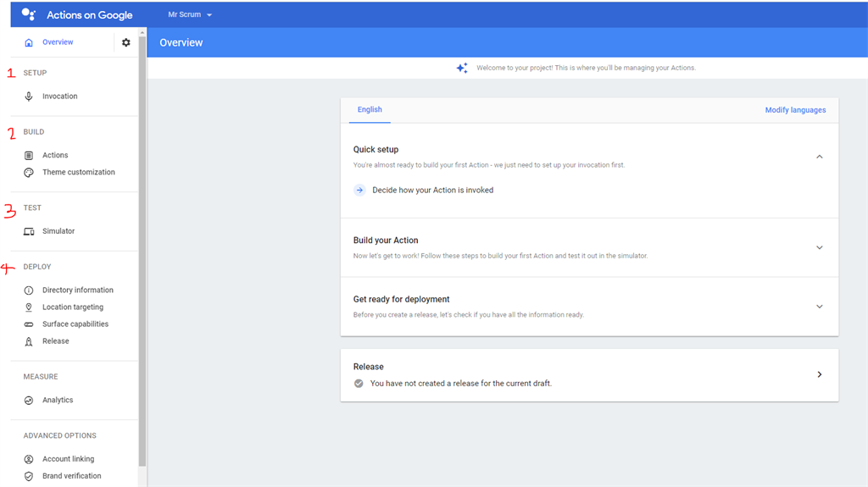Viewport: 868px width, 487px height.
Task: Click the Release rocket icon
Action: tap(29, 341)
